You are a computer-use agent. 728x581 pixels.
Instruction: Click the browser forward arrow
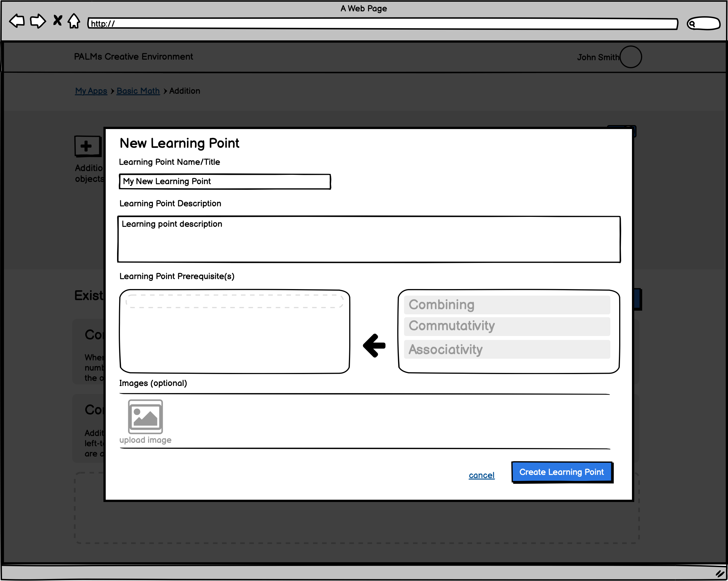[38, 21]
